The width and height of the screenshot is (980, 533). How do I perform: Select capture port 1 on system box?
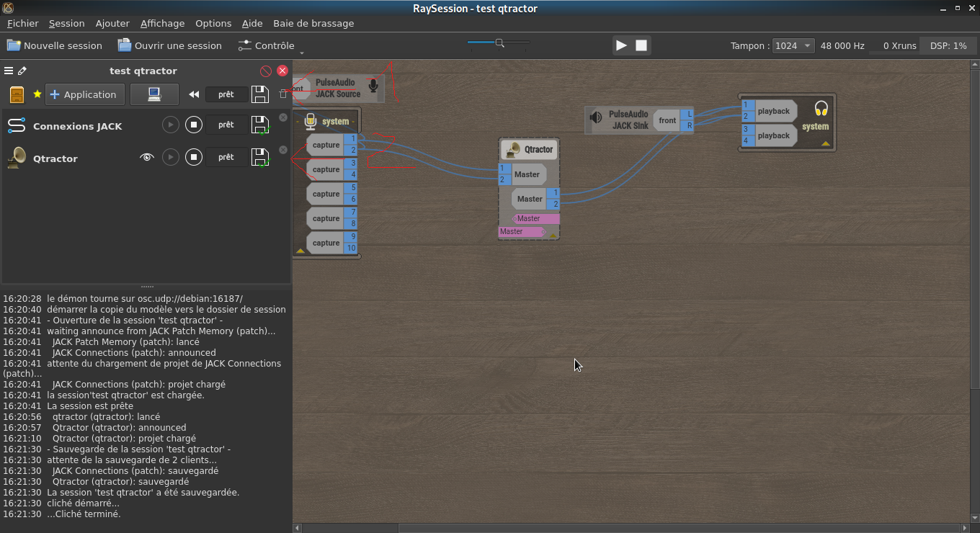350,139
